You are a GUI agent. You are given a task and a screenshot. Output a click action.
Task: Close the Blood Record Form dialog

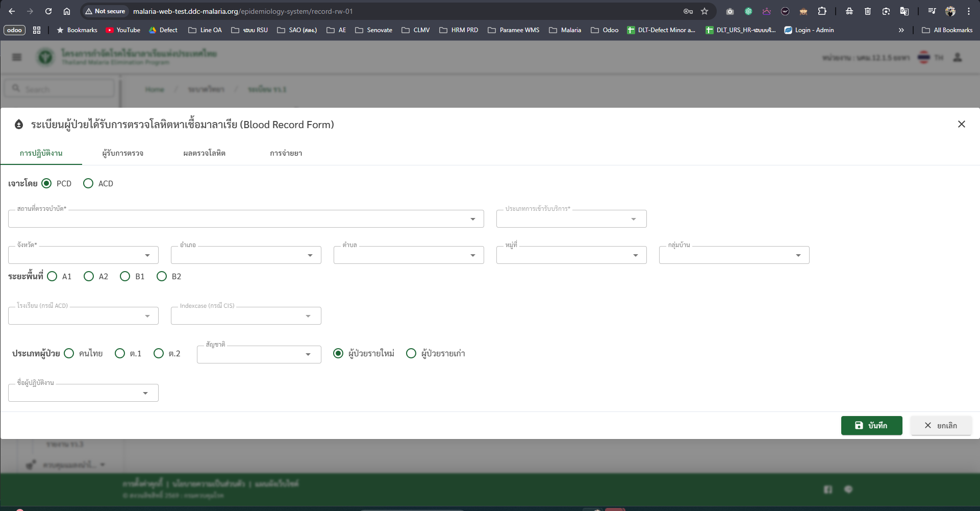pyautogui.click(x=961, y=124)
